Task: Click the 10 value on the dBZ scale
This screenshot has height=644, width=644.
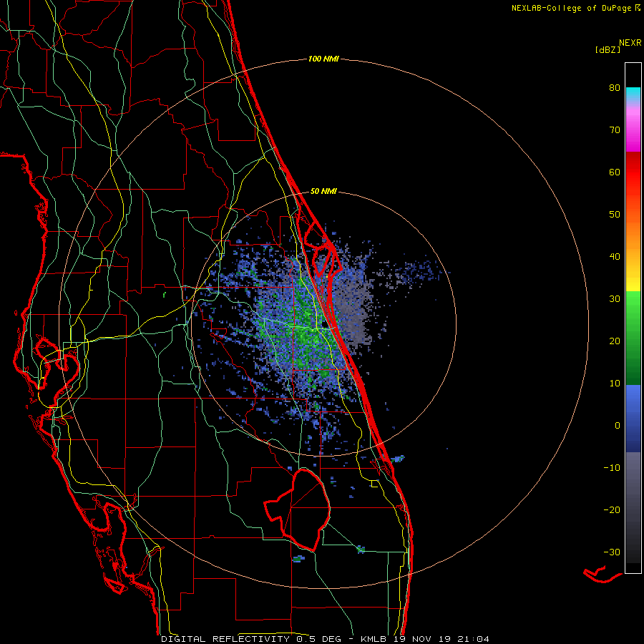Action: coord(615,384)
